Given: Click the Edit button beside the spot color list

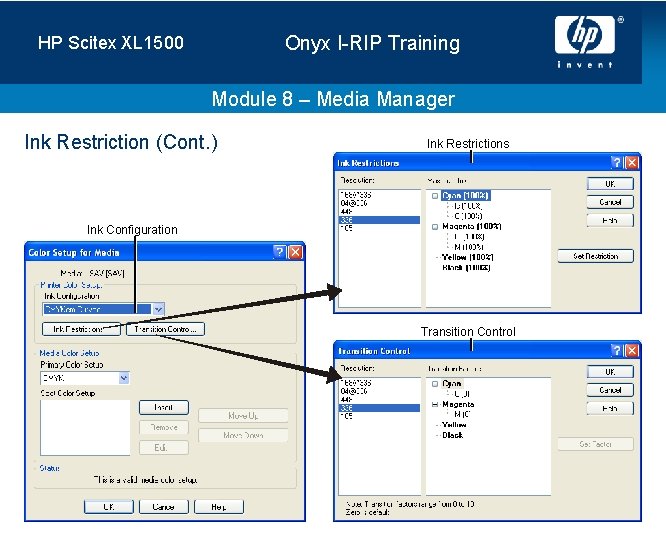Looking at the screenshot, I should [x=164, y=447].
